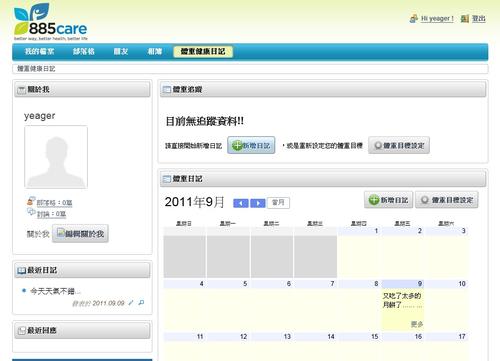500x361 pixels.
Task: Click the 體重日記 panel header icon
Action: coord(166,179)
